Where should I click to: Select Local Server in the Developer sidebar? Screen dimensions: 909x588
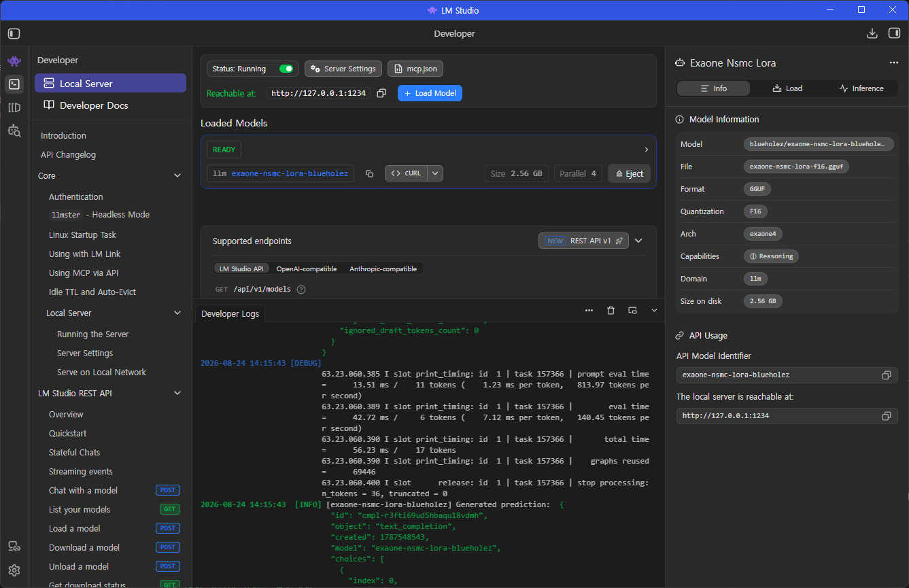pyautogui.click(x=110, y=83)
